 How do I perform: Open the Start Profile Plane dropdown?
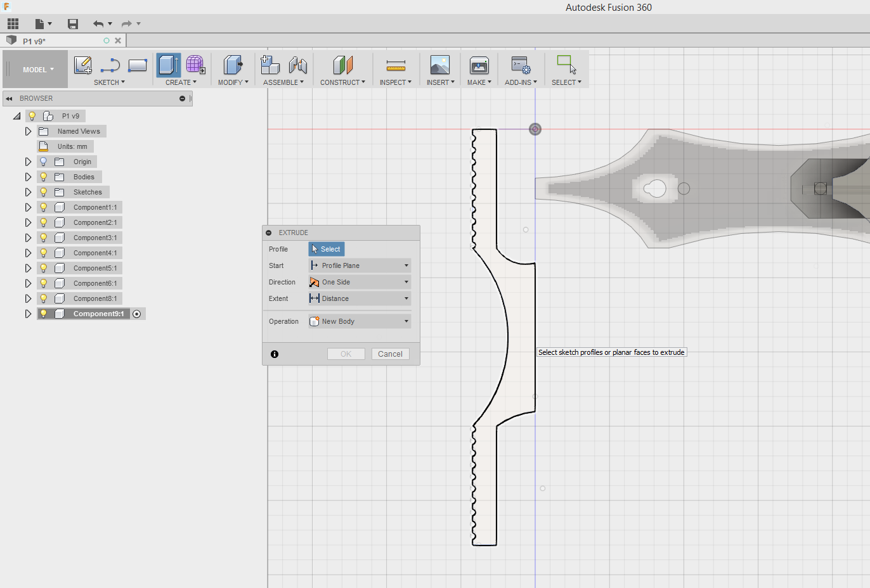coord(360,265)
